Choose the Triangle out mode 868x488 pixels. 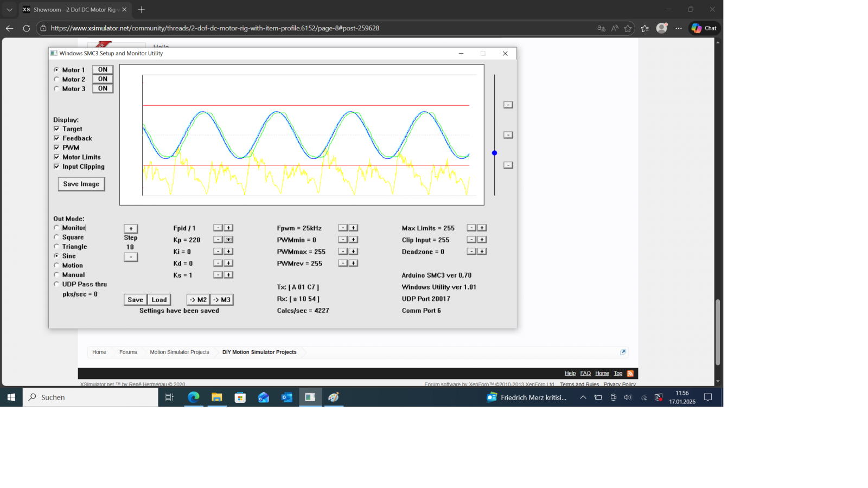(56, 247)
